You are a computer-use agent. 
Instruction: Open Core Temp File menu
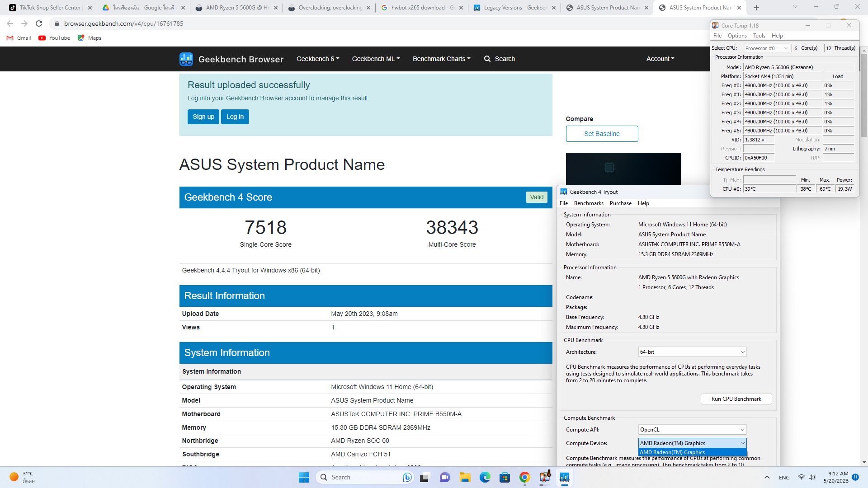click(x=717, y=36)
